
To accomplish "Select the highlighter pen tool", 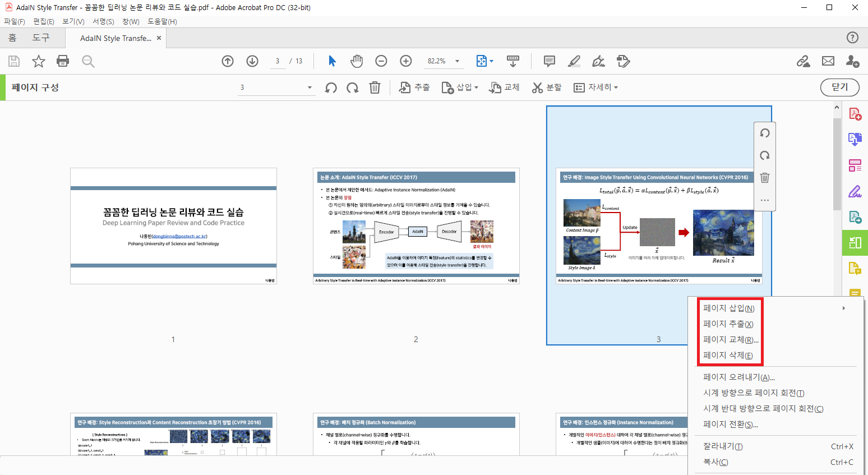I will point(574,61).
